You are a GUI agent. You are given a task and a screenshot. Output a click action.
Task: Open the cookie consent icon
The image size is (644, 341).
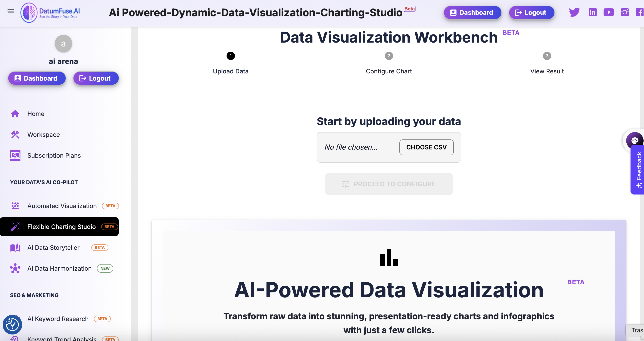[12, 324]
